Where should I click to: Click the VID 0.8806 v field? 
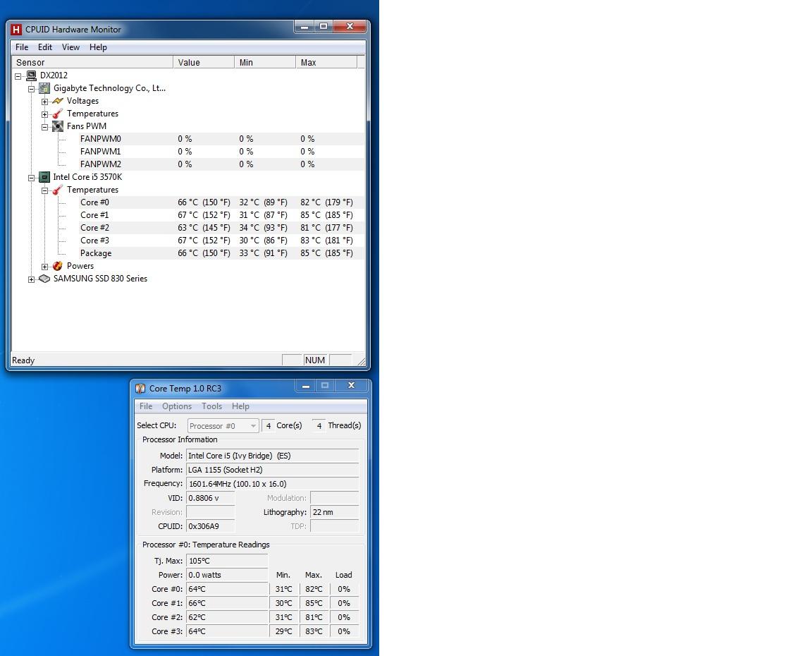(x=210, y=498)
